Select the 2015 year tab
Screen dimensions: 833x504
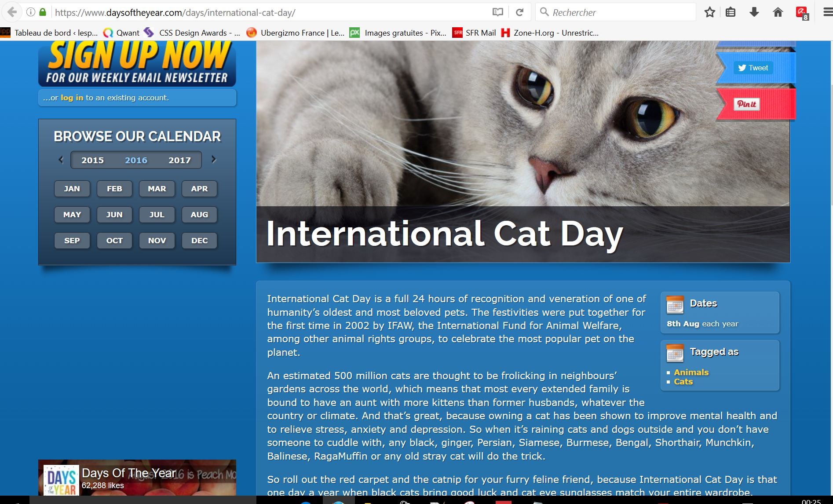pyautogui.click(x=92, y=161)
